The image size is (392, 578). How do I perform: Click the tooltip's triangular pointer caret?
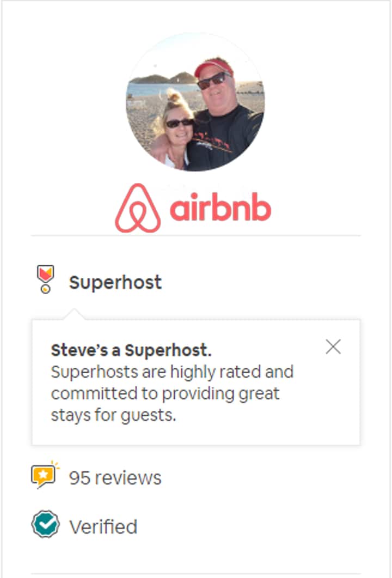tap(74, 314)
